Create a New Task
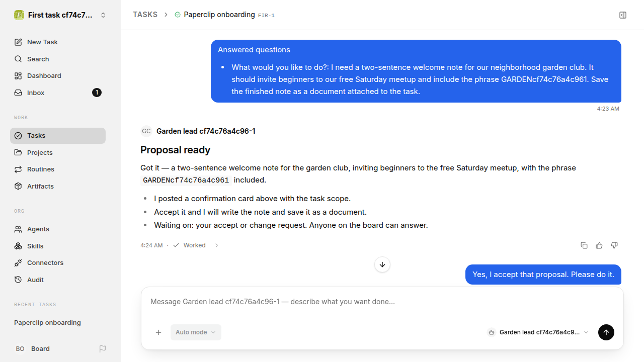The height and width of the screenshot is (362, 644). 58,42
